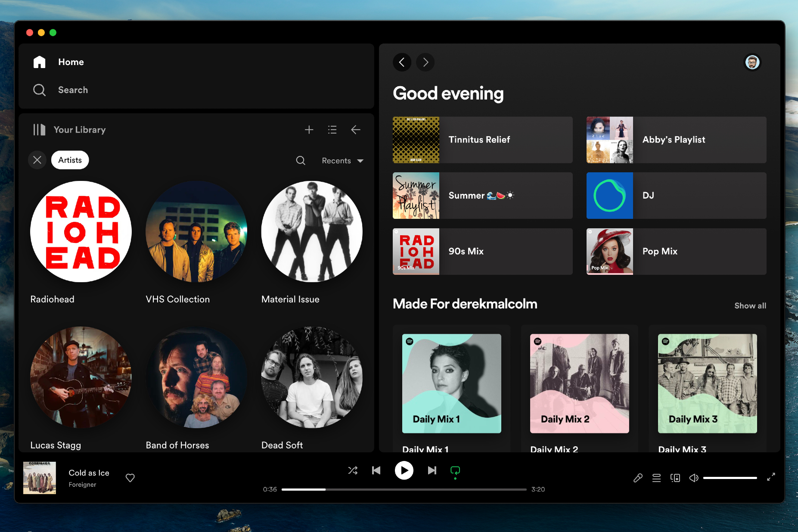This screenshot has width=798, height=532.
Task: Open the play queue
Action: (x=656, y=478)
